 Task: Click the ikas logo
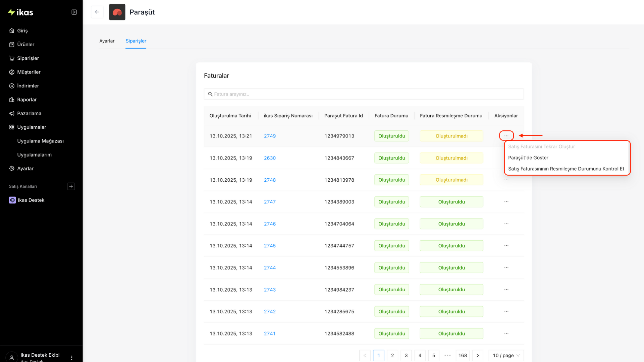20,12
